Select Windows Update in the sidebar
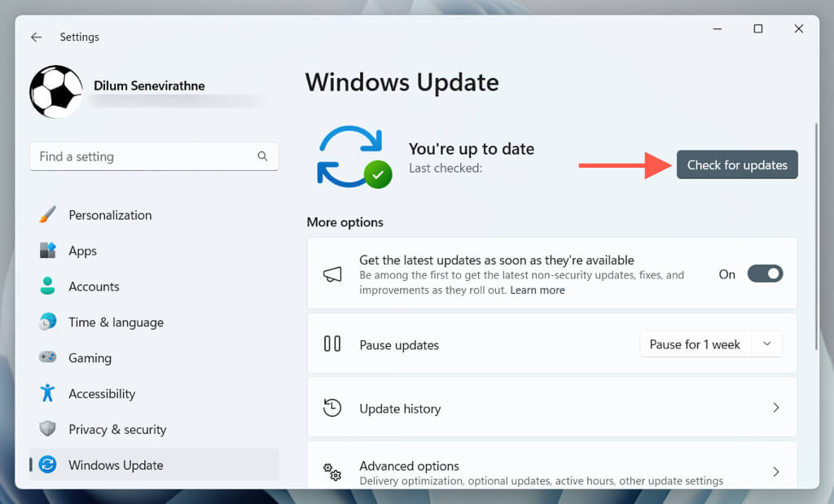Image resolution: width=834 pixels, height=504 pixels. [154, 465]
